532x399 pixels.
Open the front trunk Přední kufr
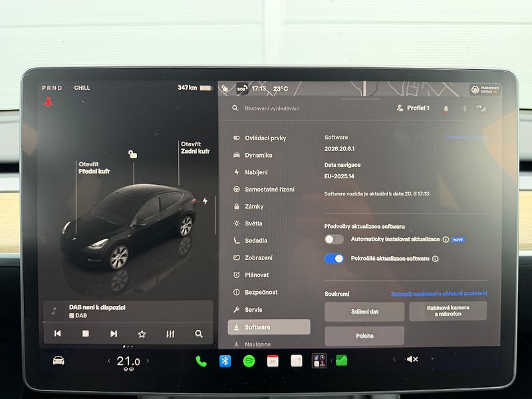pyautogui.click(x=94, y=168)
